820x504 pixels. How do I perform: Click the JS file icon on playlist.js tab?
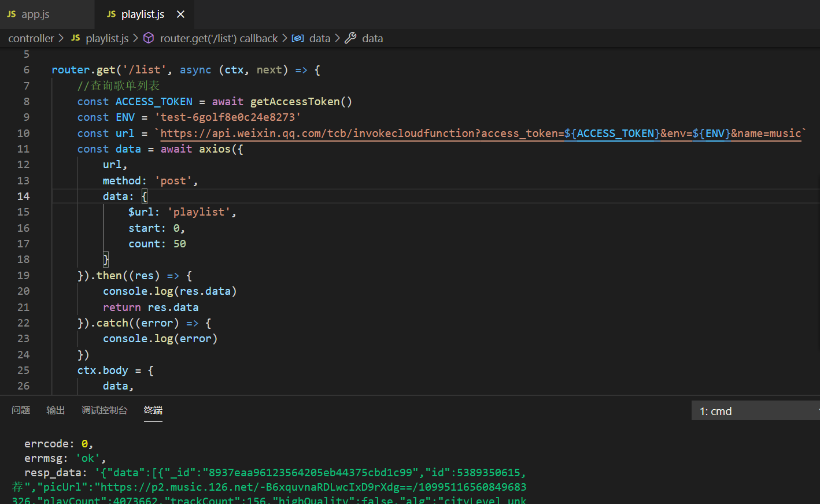(112, 14)
